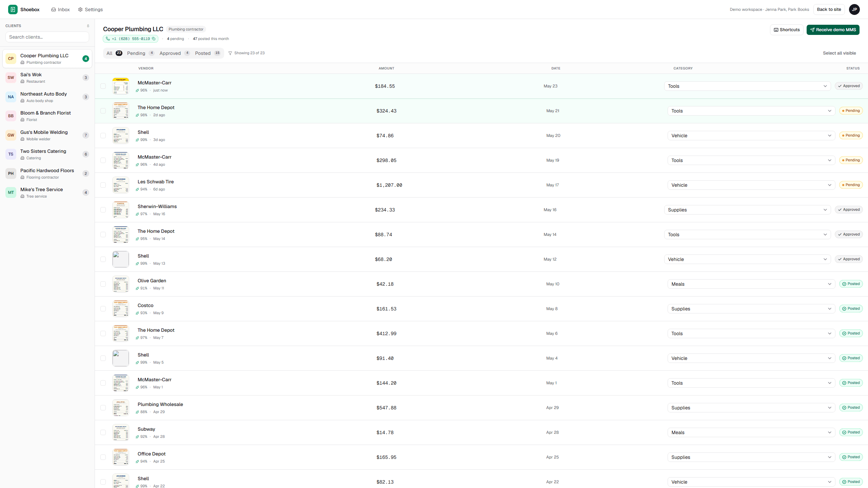Viewport: 868px width, 488px height.
Task: Open Vehicle dropdown for Les Schwab Tire
Action: click(x=751, y=185)
